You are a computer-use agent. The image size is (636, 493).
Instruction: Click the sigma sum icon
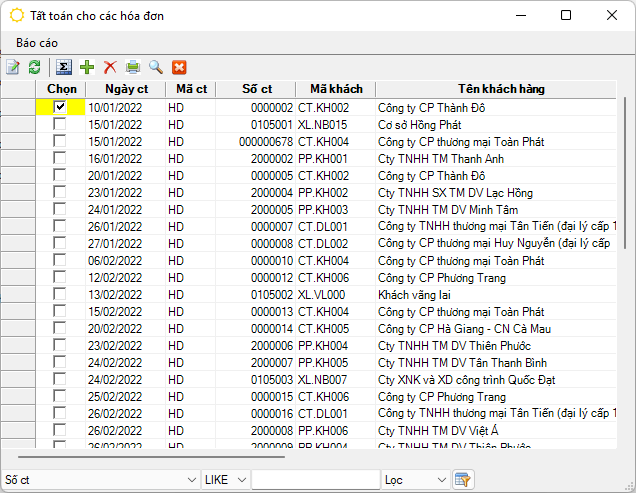point(64,67)
